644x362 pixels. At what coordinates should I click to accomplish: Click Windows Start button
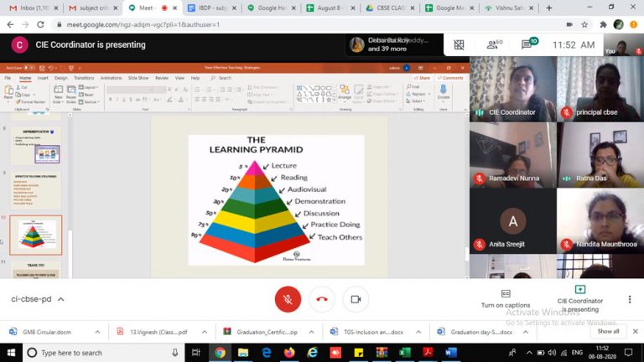click(11, 353)
